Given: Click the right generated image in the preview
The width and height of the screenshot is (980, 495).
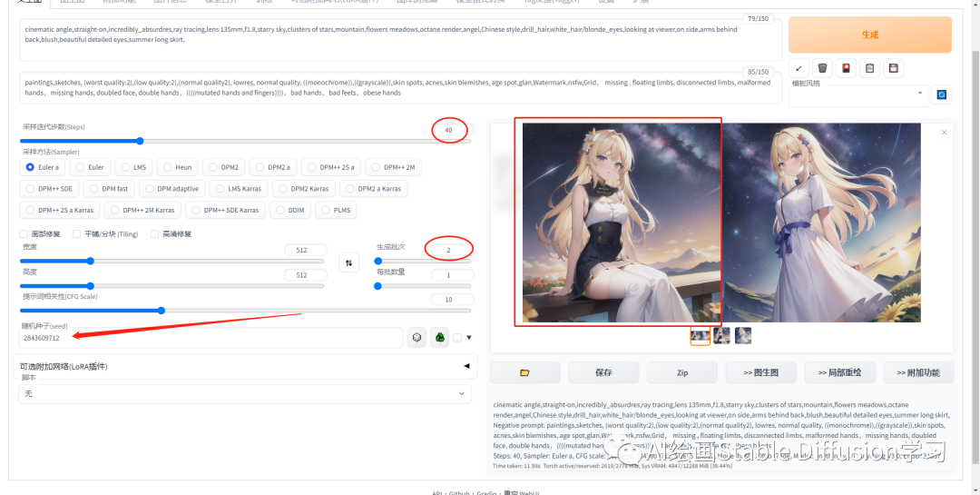Looking at the screenshot, I should point(820,223).
